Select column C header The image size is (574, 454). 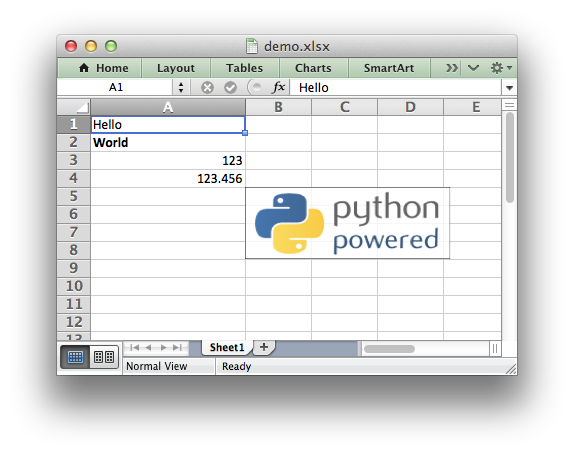point(344,107)
